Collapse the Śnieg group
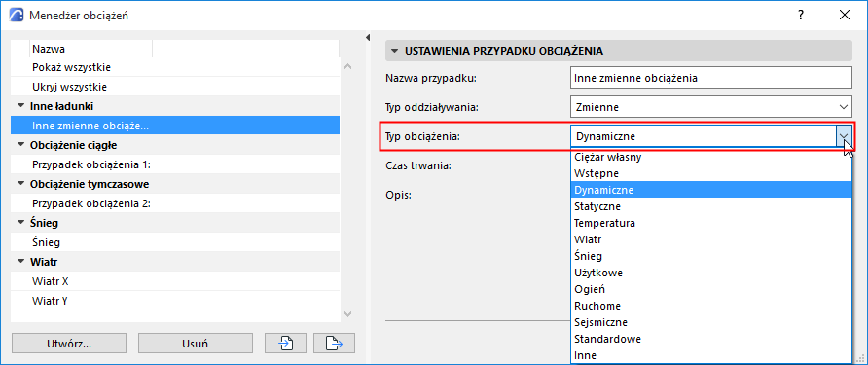The width and height of the screenshot is (868, 365). (x=21, y=223)
